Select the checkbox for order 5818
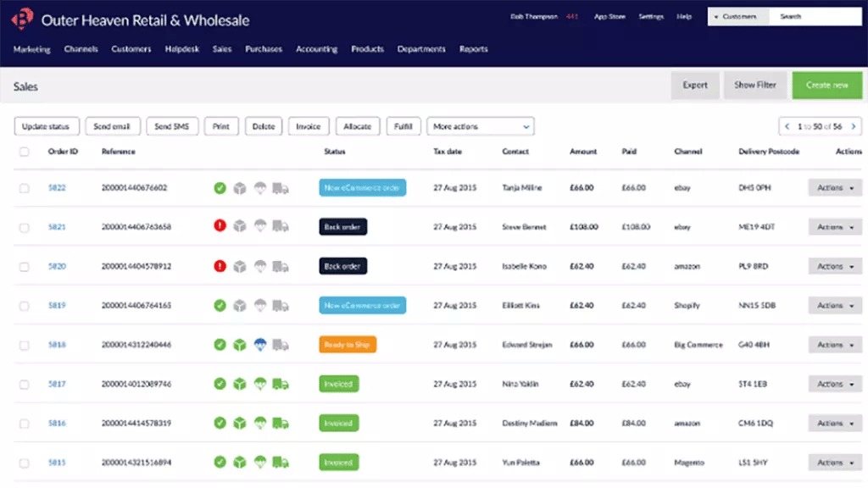Viewport: 868px width, 488px height. (25, 346)
